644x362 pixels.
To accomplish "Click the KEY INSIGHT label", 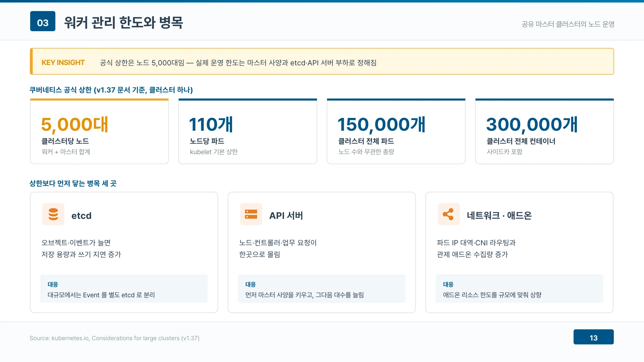I will tap(63, 63).
